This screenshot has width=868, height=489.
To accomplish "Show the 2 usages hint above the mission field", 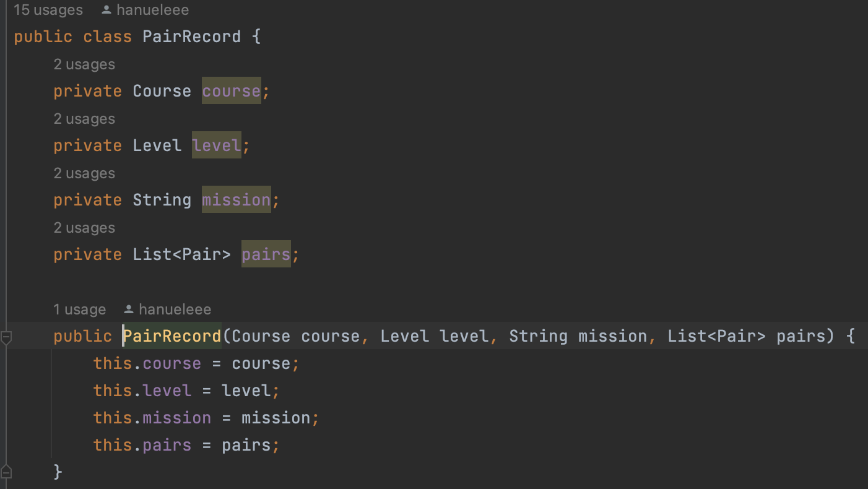I will point(84,173).
